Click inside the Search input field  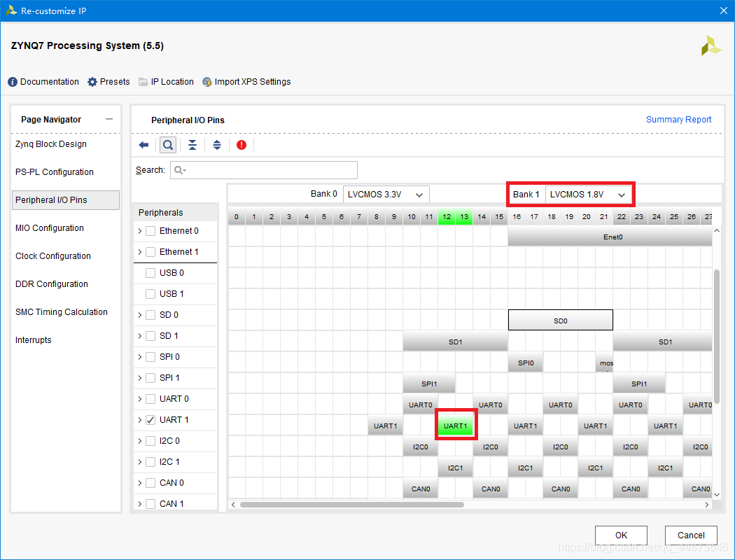coord(264,170)
